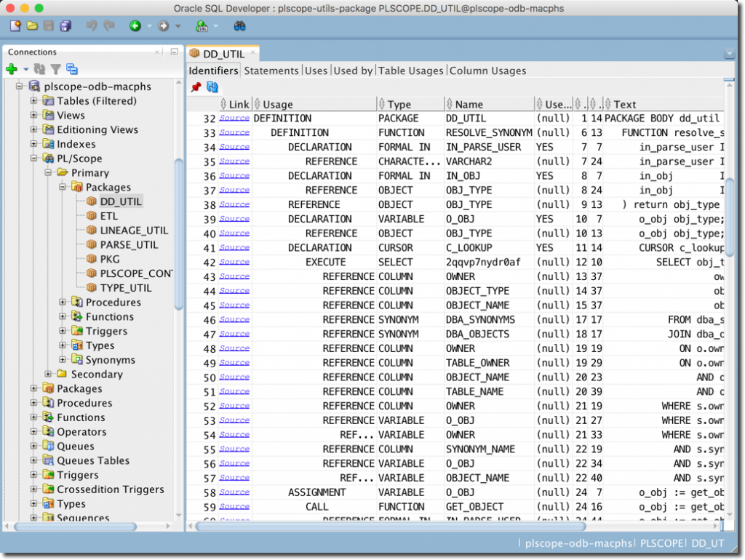
Task: Switch to the Uses tab
Action: [x=316, y=71]
